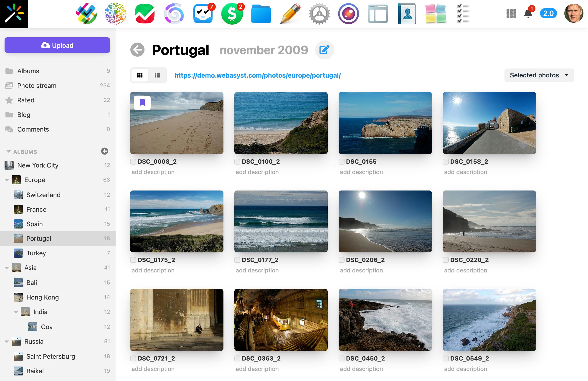Open the blue Files folder app
This screenshot has width=588, height=381.
[x=261, y=14]
